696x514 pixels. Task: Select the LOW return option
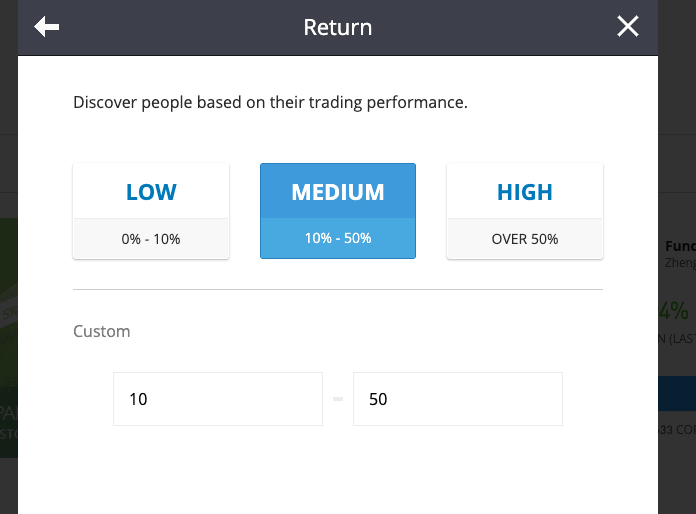pos(151,191)
